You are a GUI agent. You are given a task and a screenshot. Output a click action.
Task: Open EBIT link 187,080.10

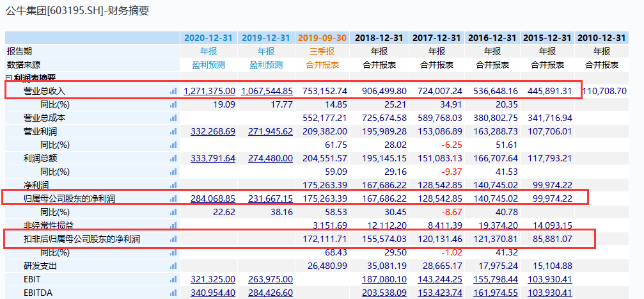[384, 279]
